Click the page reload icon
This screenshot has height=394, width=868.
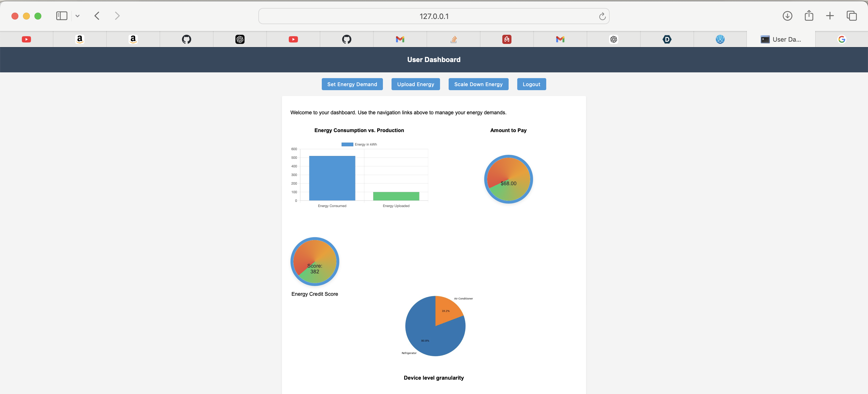602,16
